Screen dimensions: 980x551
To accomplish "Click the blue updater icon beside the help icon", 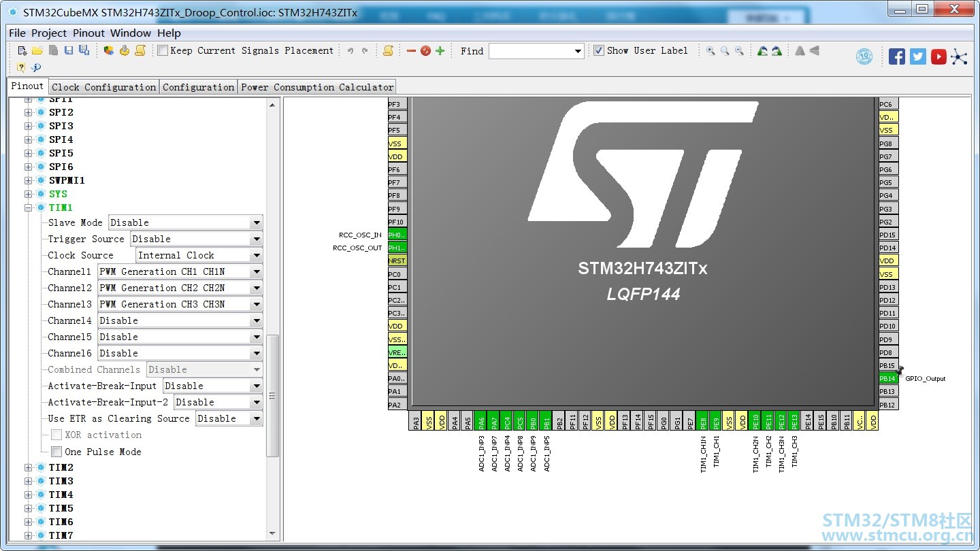I will [36, 67].
